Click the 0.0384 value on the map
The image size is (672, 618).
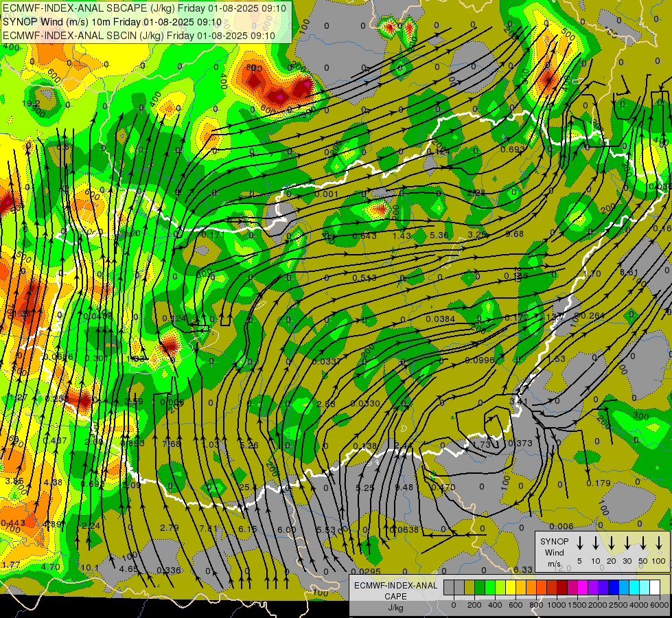[x=440, y=319]
